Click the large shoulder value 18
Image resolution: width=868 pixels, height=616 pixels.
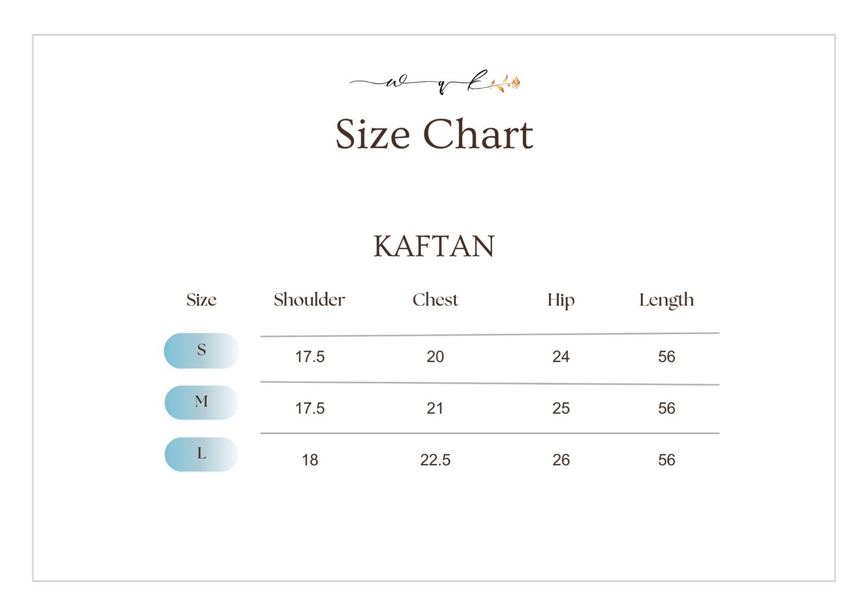click(x=310, y=460)
